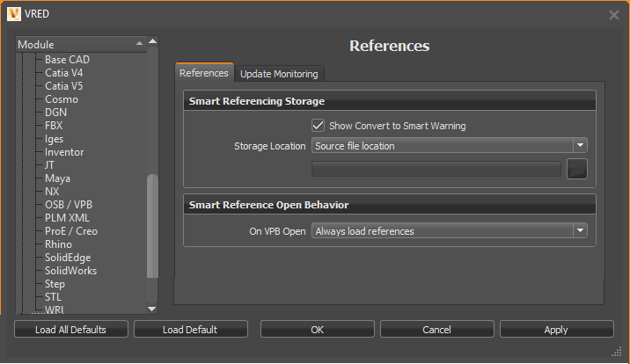Select WRL in the module tree
Viewport: 630px width, 364px height.
click(55, 309)
